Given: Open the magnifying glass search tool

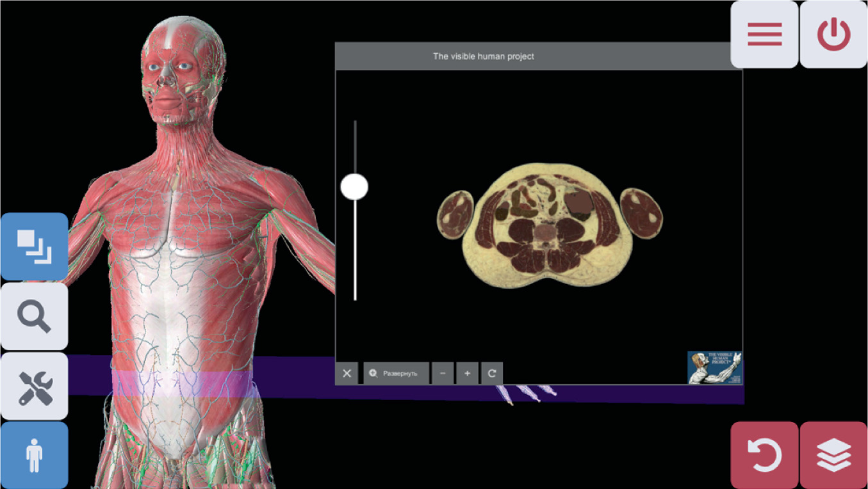Looking at the screenshot, I should tap(35, 316).
